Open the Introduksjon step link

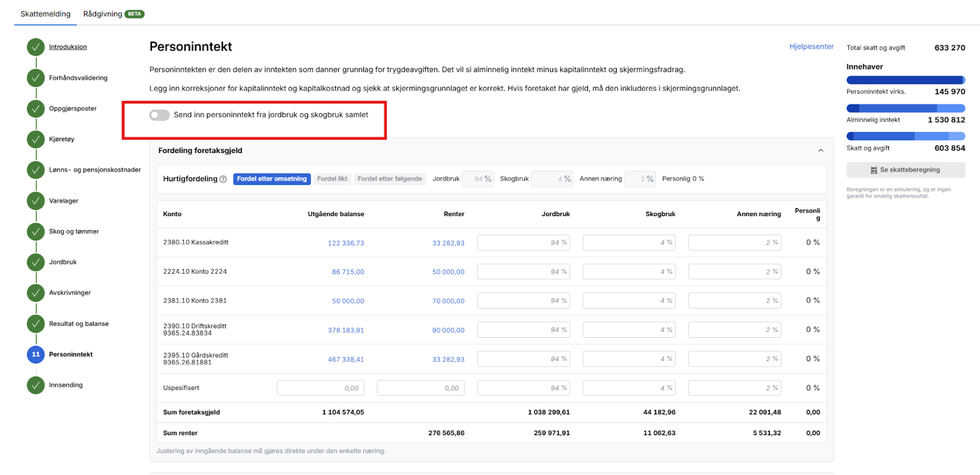pos(68,47)
